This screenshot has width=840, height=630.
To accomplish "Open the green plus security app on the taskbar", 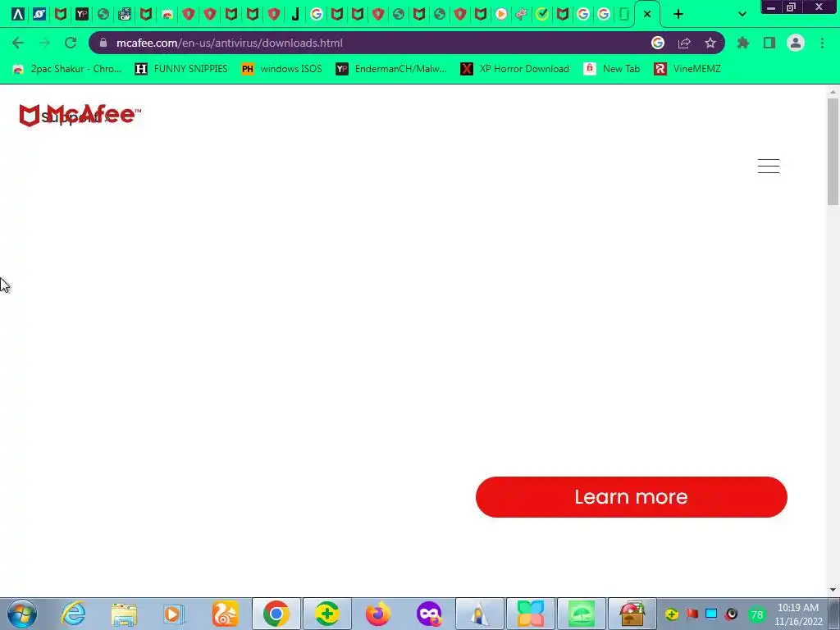I will click(x=326, y=614).
